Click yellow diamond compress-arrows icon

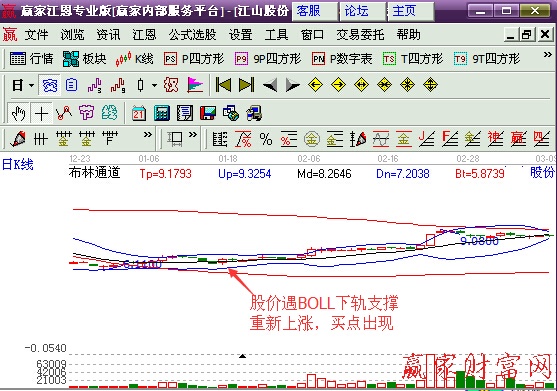384,85
